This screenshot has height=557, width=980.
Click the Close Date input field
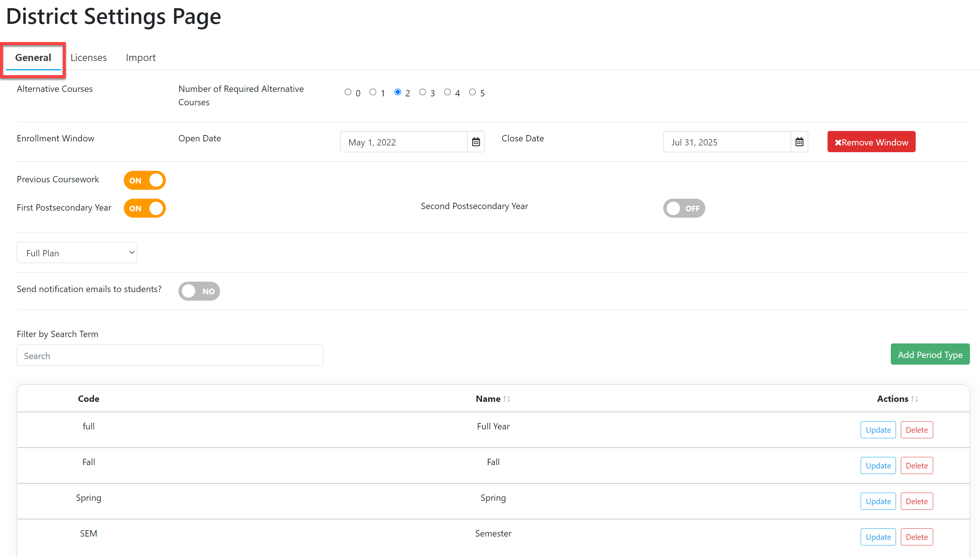(x=726, y=142)
